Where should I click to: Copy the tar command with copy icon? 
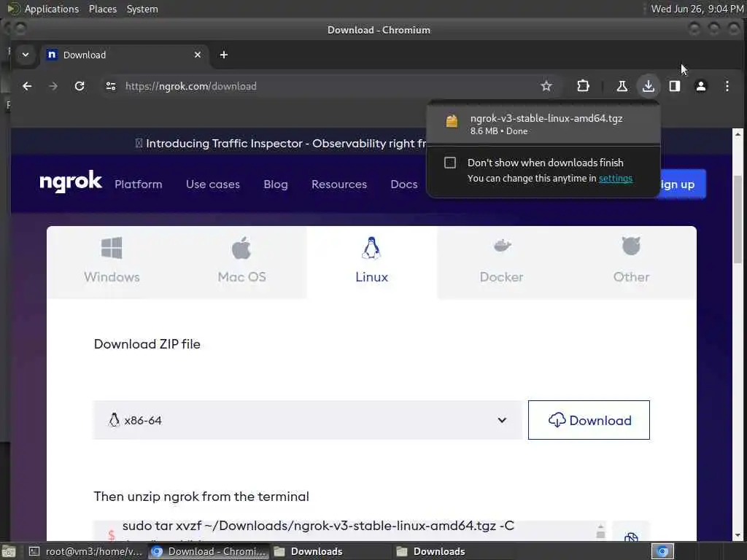(631, 537)
